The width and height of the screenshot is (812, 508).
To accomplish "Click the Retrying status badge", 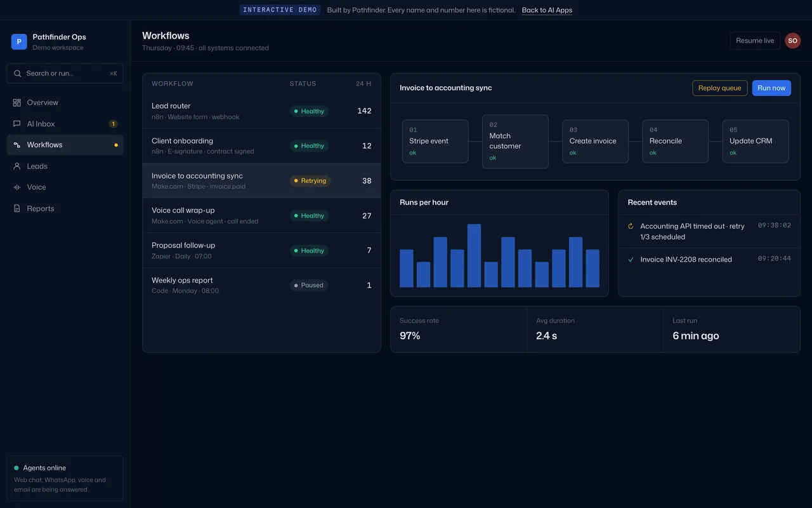I will coord(310,181).
